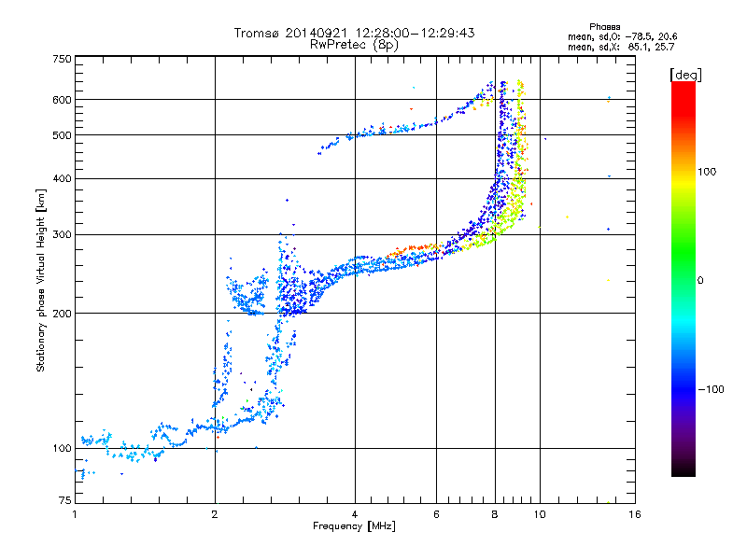The height and width of the screenshot is (560, 747).
Task: Click the rainbow phase colorbar
Action: click(684, 279)
